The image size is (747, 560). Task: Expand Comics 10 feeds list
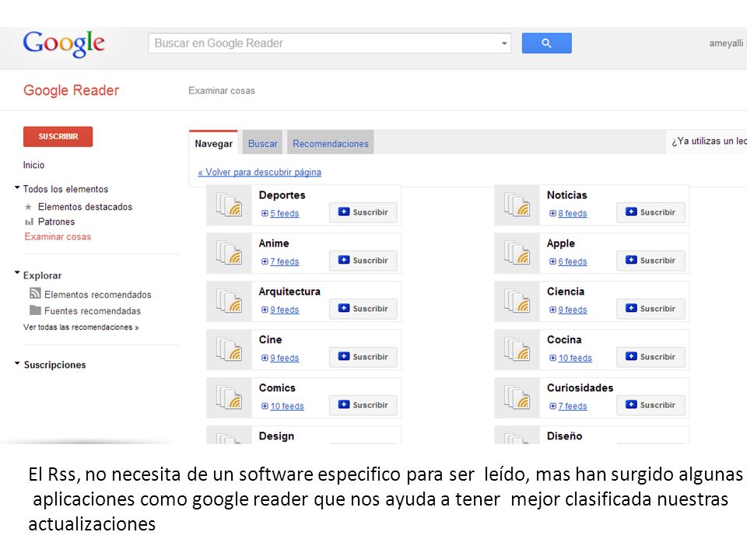coord(282,406)
